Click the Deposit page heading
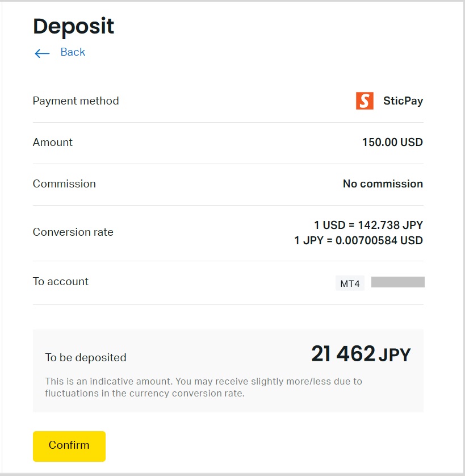 point(74,26)
